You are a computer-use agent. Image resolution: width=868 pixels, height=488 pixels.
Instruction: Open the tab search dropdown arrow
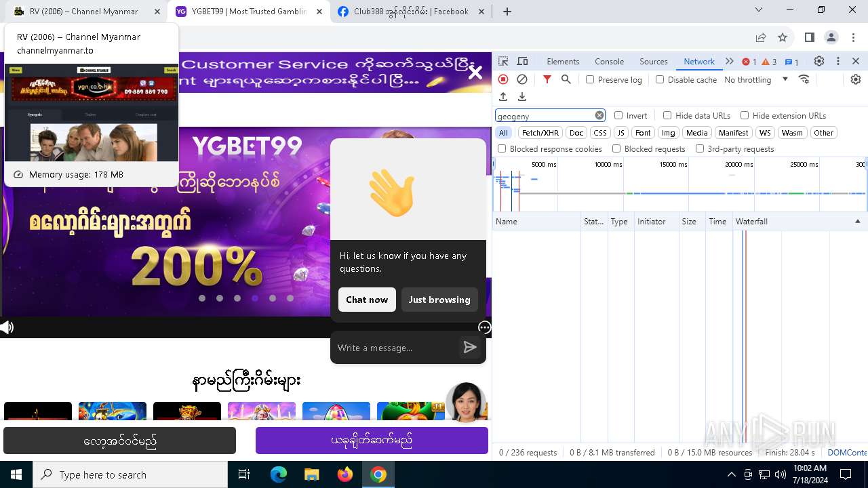coord(759,10)
